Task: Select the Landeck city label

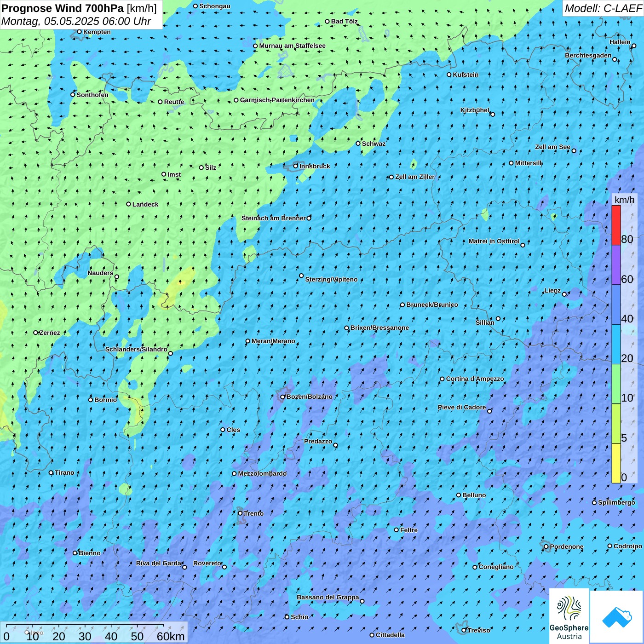Action: (x=145, y=204)
